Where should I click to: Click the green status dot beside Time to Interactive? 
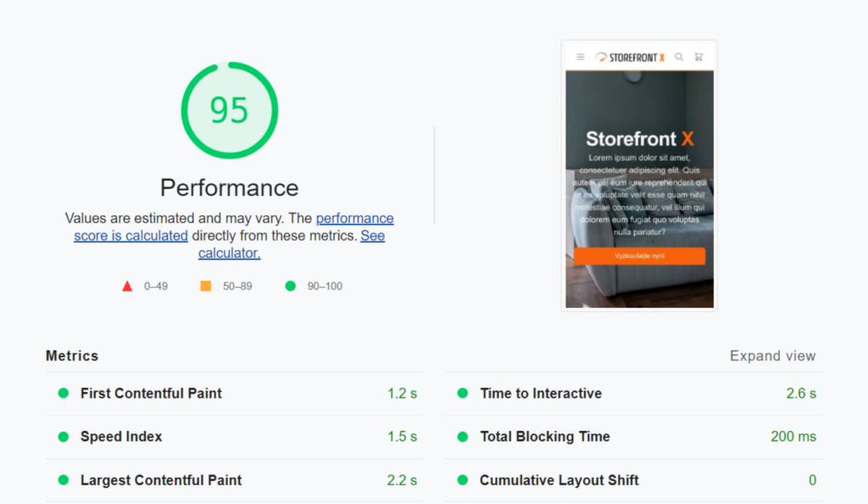(463, 393)
